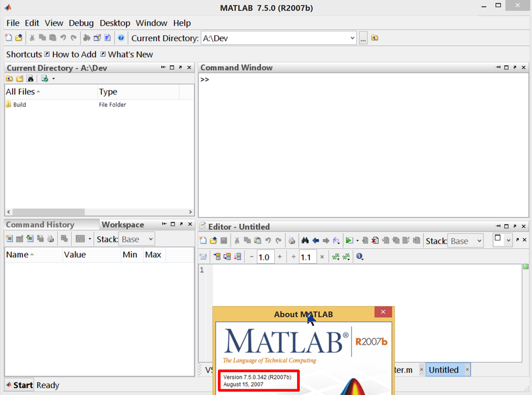The image size is (532, 395).
Task: Open the Profiler from main toolbar
Action: click(x=108, y=38)
